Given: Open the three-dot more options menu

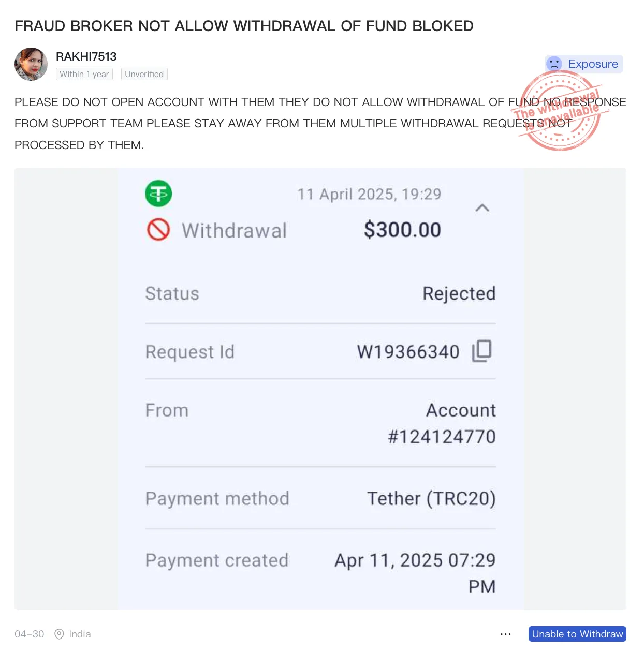Looking at the screenshot, I should click(506, 634).
